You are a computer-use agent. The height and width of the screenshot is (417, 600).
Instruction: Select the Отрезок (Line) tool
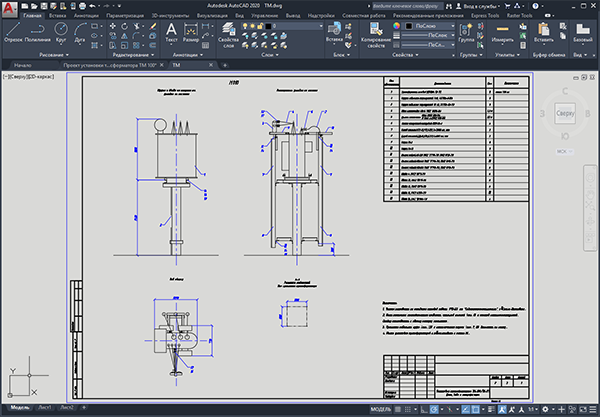(x=13, y=33)
